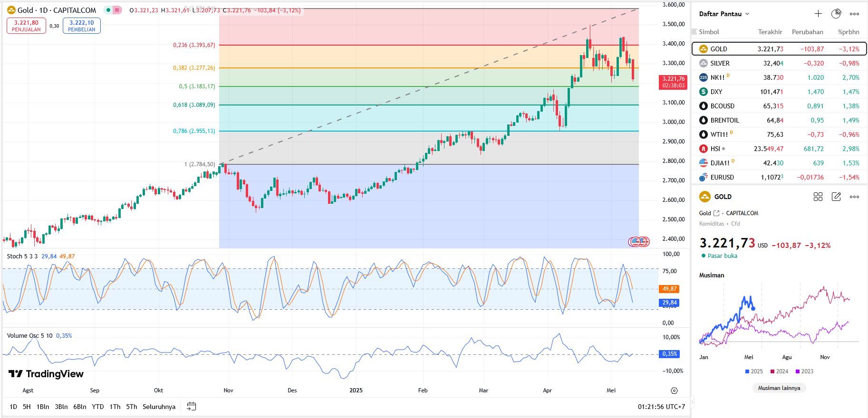
Task: Open chart axis settings gear icon
Action: point(674,390)
